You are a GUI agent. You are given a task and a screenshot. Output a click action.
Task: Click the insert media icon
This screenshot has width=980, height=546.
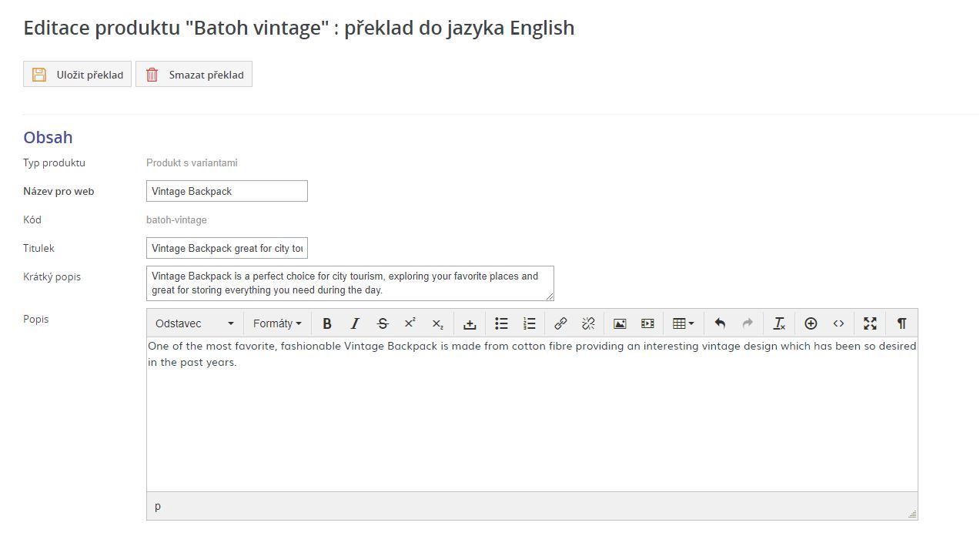647,323
